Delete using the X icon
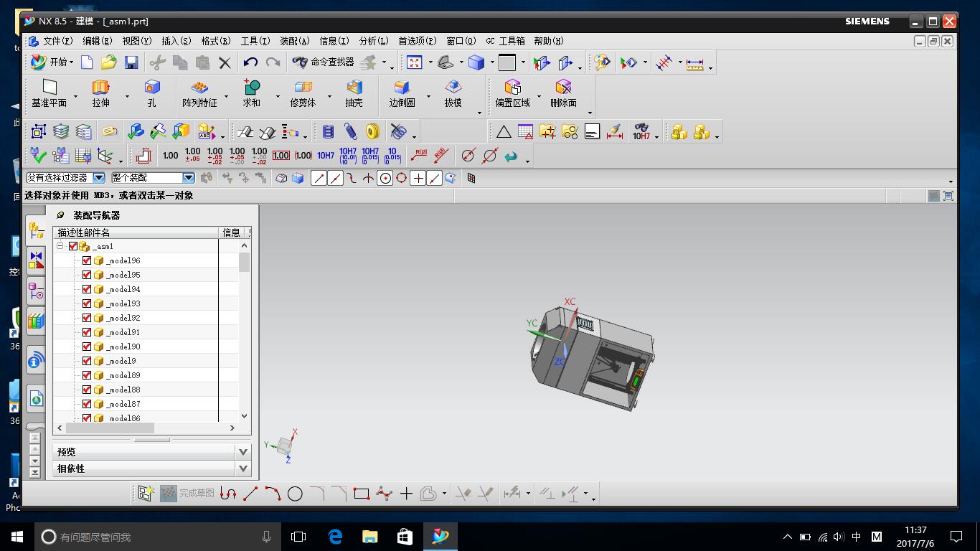The height and width of the screenshot is (551, 980). 225,62
